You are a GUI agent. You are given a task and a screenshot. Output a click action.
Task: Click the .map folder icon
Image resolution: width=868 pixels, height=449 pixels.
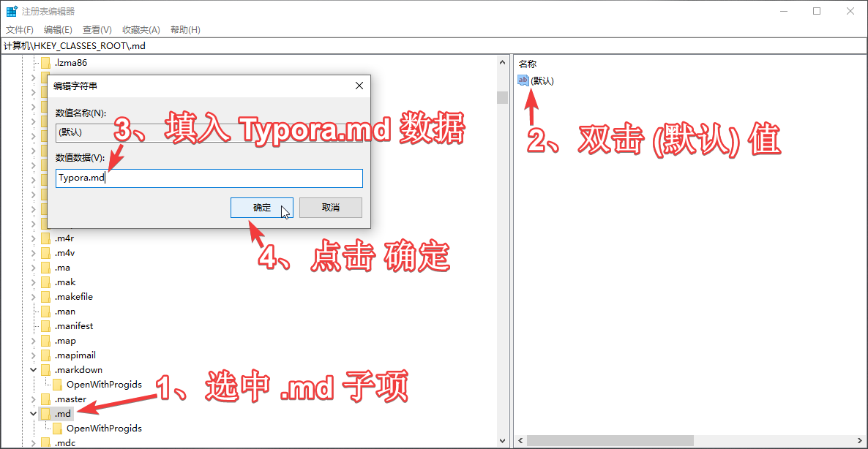[46, 341]
